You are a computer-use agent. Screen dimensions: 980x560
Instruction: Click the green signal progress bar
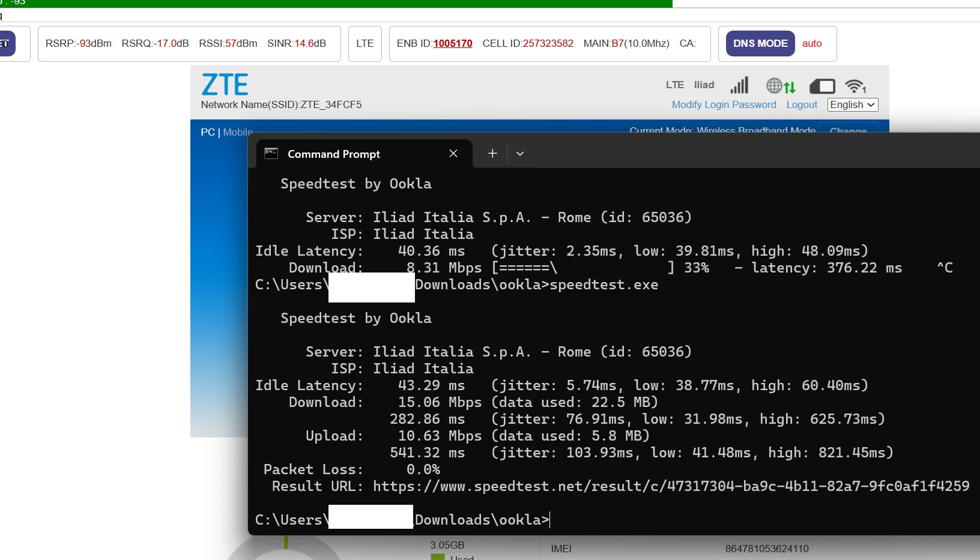336,4
